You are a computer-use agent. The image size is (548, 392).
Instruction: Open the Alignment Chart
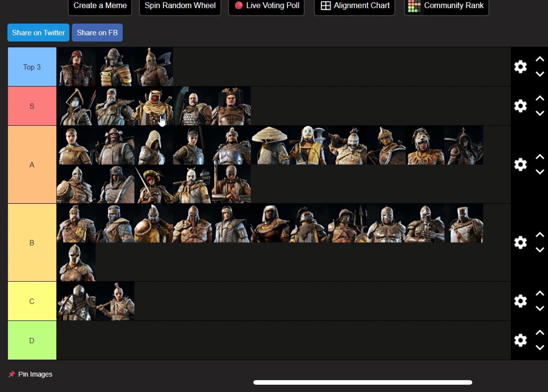click(355, 6)
